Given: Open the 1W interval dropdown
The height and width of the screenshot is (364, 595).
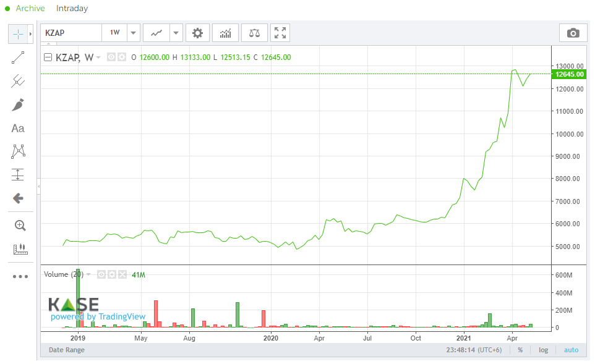Looking at the screenshot, I should pyautogui.click(x=132, y=32).
